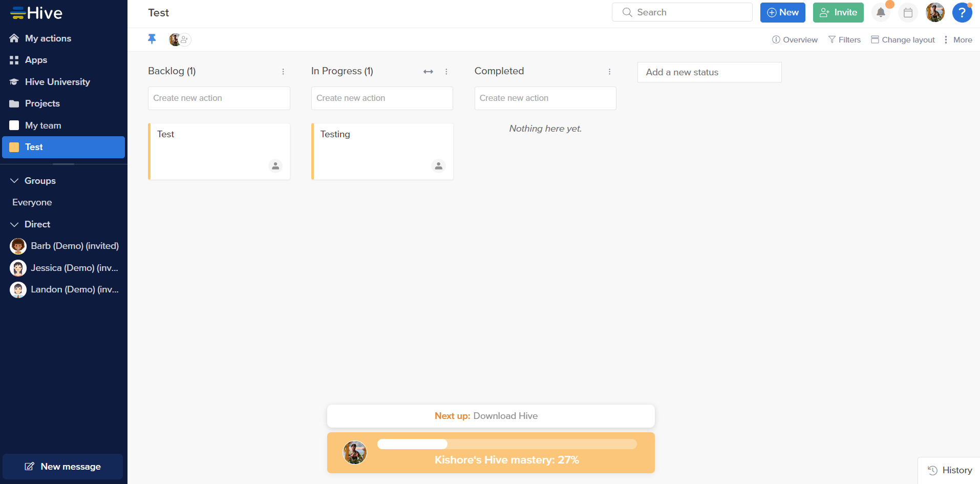The height and width of the screenshot is (484, 980).
Task: Click Next up: Download Hive
Action: 491,416
